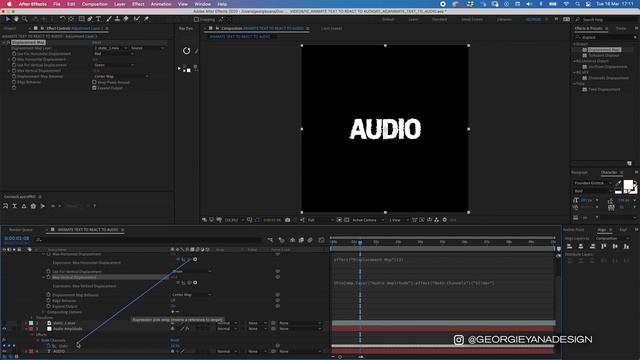This screenshot has width=640, height=360.
Task: Take snapshot with camera icon in viewer
Action: 287,220
